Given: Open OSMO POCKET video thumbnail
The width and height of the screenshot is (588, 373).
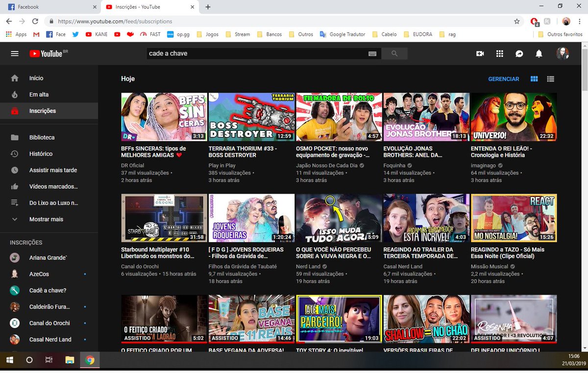Looking at the screenshot, I should pos(339,117).
